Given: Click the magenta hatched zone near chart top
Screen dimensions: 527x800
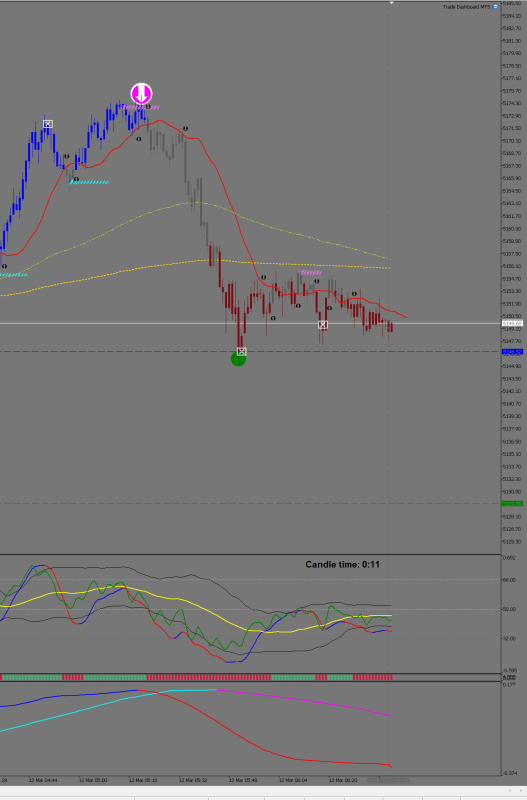Looking at the screenshot, I should pyautogui.click(x=141, y=108).
